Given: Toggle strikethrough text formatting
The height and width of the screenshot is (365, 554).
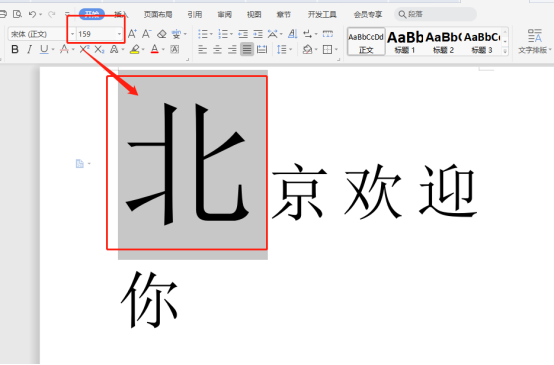Looking at the screenshot, I should click(64, 49).
